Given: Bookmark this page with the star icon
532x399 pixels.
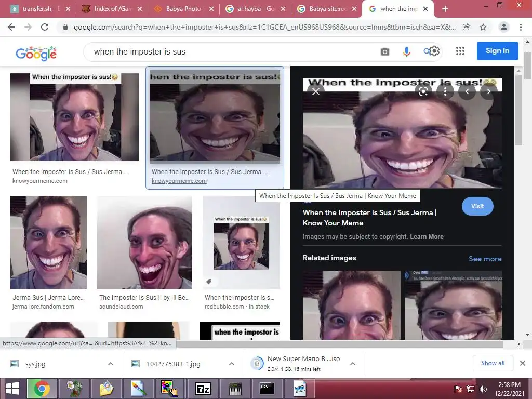Looking at the screenshot, I should (x=483, y=27).
